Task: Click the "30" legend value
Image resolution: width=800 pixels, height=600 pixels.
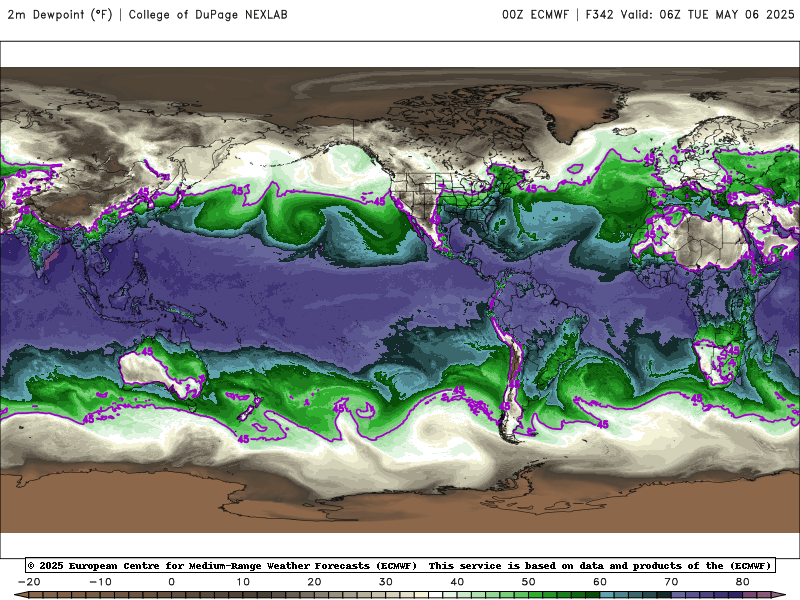Action: coord(386,582)
